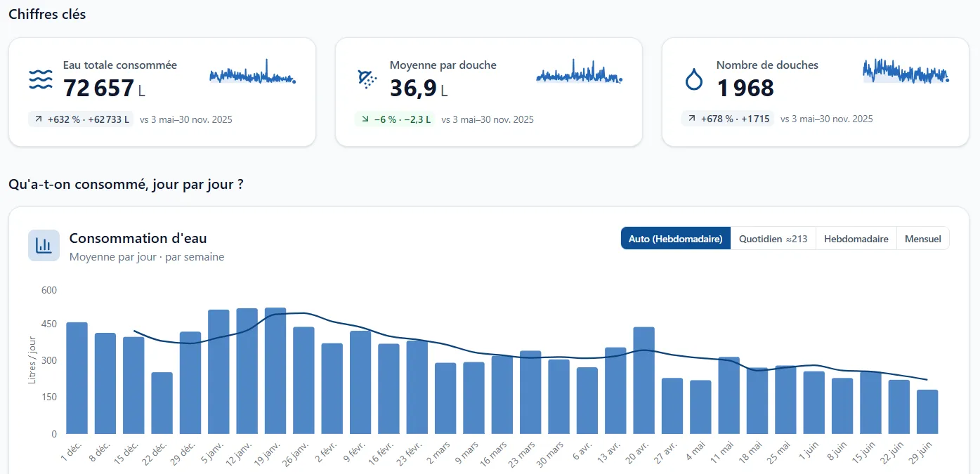Switch to the Mensuel view
The image size is (980, 474).
click(x=923, y=239)
